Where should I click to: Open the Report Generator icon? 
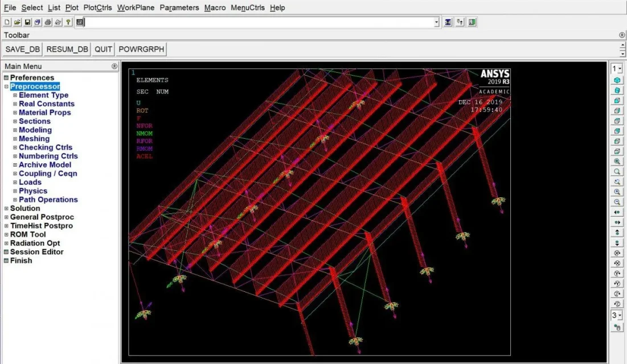coord(58,22)
